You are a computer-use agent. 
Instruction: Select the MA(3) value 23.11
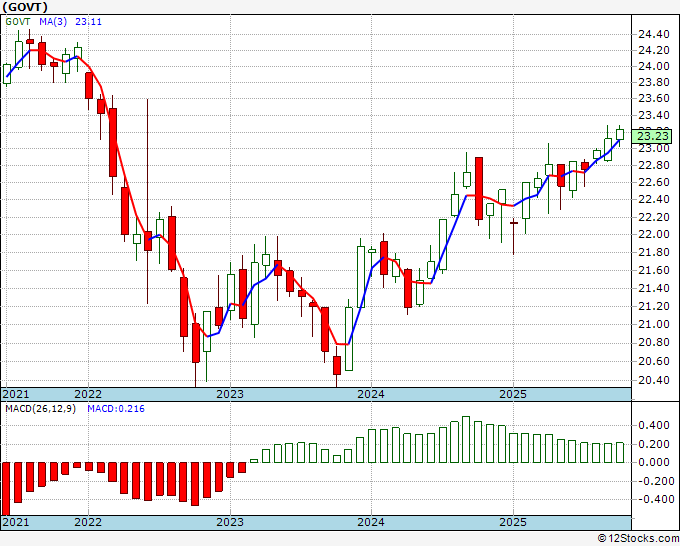88,21
